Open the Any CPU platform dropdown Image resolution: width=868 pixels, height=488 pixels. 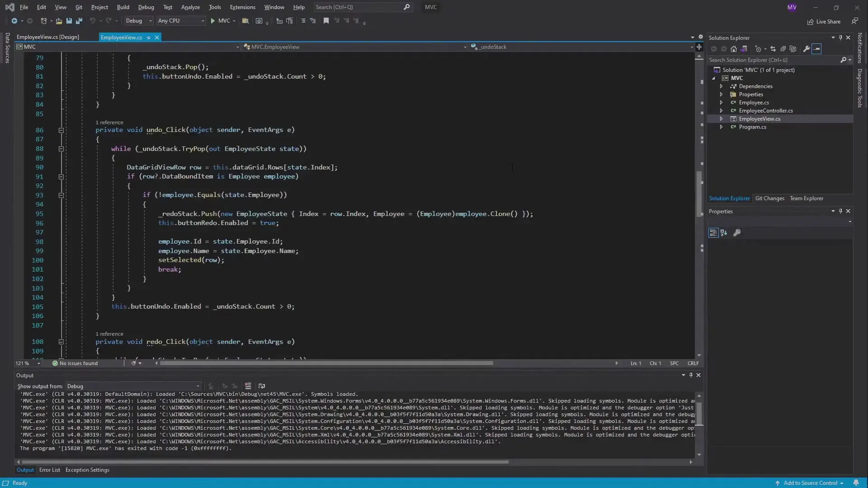[181, 21]
